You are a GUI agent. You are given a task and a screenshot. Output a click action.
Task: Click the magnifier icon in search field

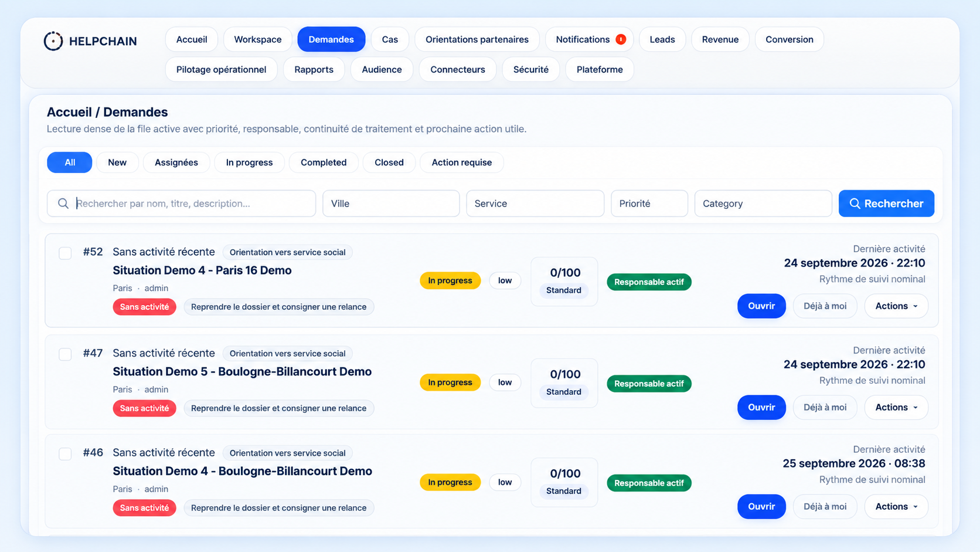click(63, 204)
